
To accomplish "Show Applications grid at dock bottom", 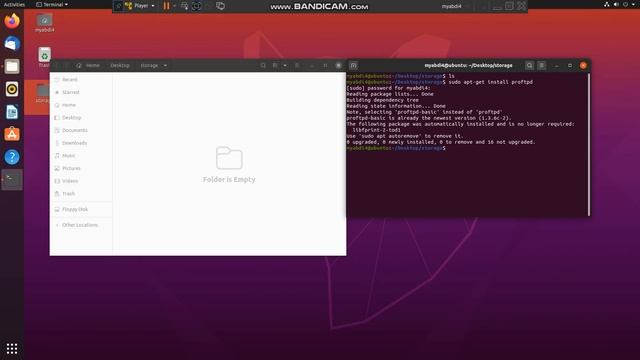I will pyautogui.click(x=12, y=348).
